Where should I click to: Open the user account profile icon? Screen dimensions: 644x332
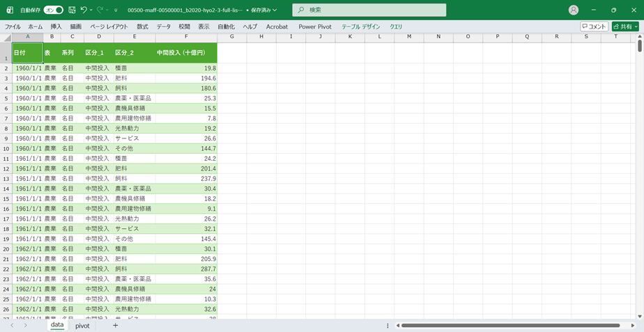(574, 10)
